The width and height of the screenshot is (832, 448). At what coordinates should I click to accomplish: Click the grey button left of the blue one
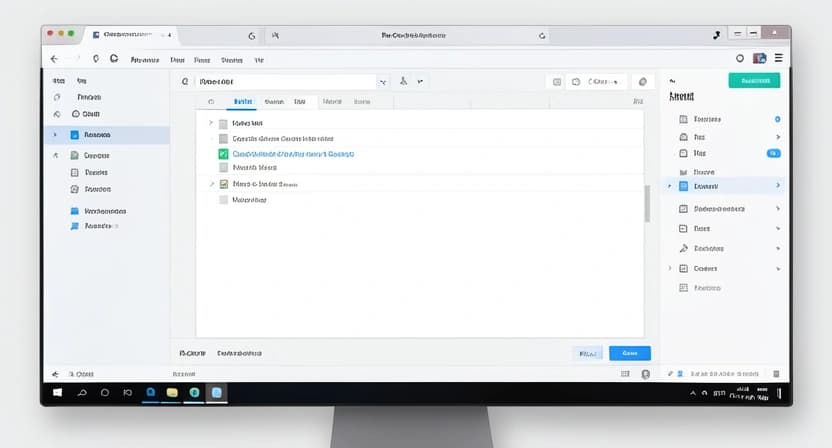point(587,354)
